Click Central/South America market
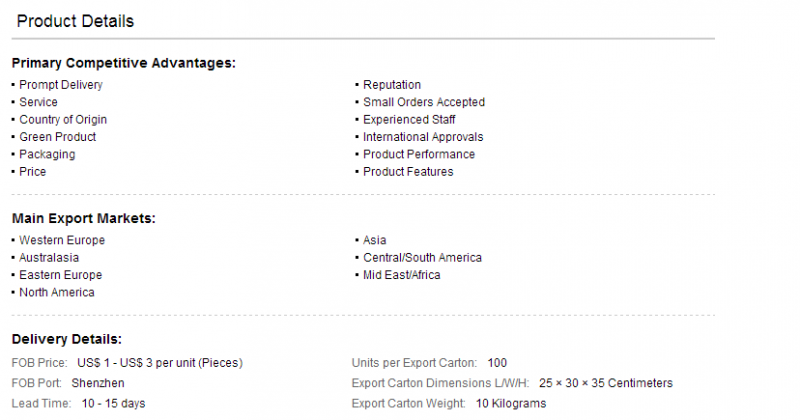Screen dimensions: 800x420 coord(422,258)
